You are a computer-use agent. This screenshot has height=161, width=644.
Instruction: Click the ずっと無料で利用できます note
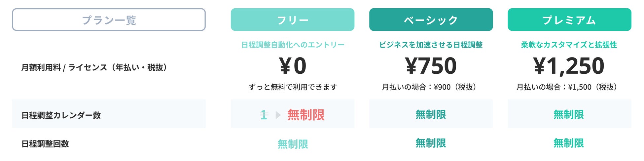tap(293, 87)
